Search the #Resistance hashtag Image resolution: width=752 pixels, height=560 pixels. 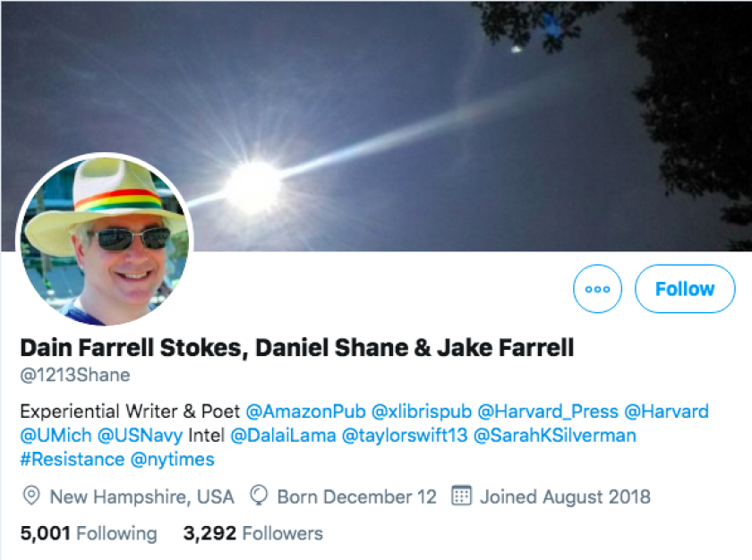(73, 460)
